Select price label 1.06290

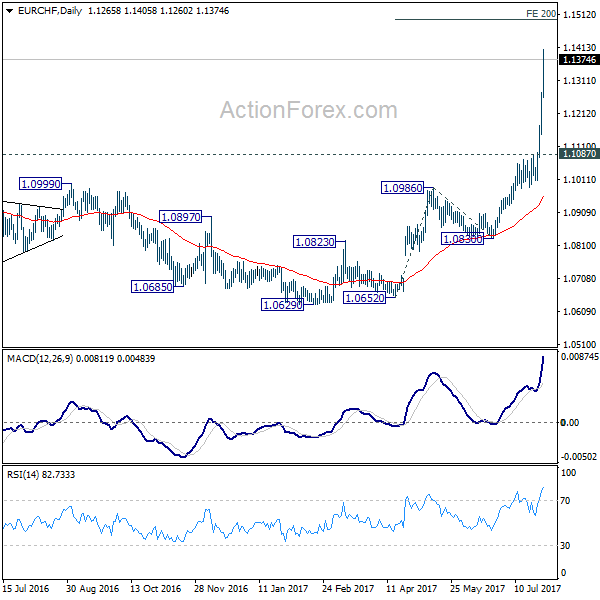pos(282,305)
